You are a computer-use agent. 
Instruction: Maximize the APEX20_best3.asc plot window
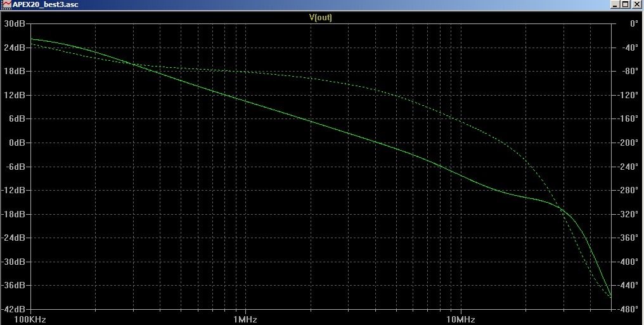pos(625,4)
